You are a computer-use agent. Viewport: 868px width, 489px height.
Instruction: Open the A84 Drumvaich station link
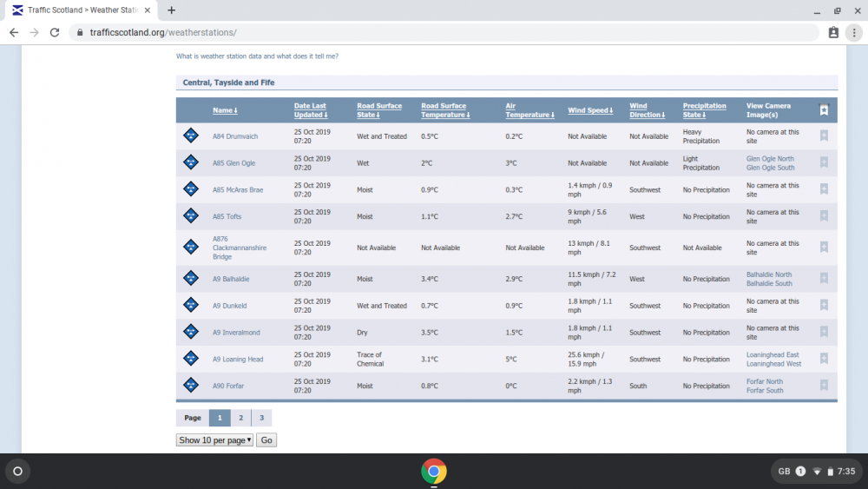point(235,136)
